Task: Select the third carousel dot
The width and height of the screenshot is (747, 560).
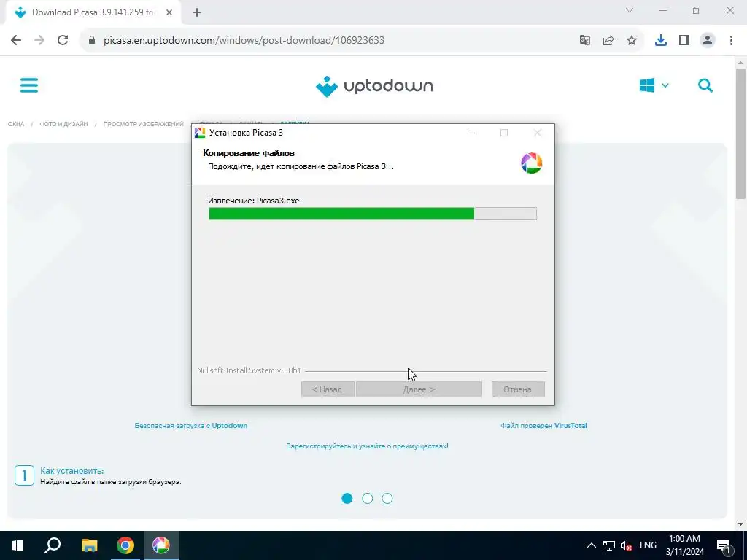Action: click(387, 498)
